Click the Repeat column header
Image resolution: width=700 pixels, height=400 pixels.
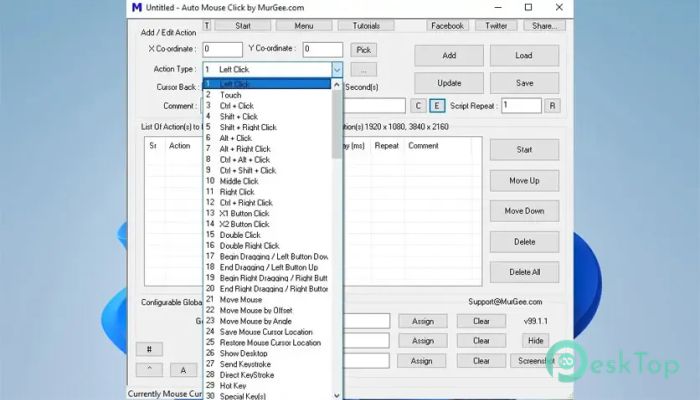coord(386,146)
